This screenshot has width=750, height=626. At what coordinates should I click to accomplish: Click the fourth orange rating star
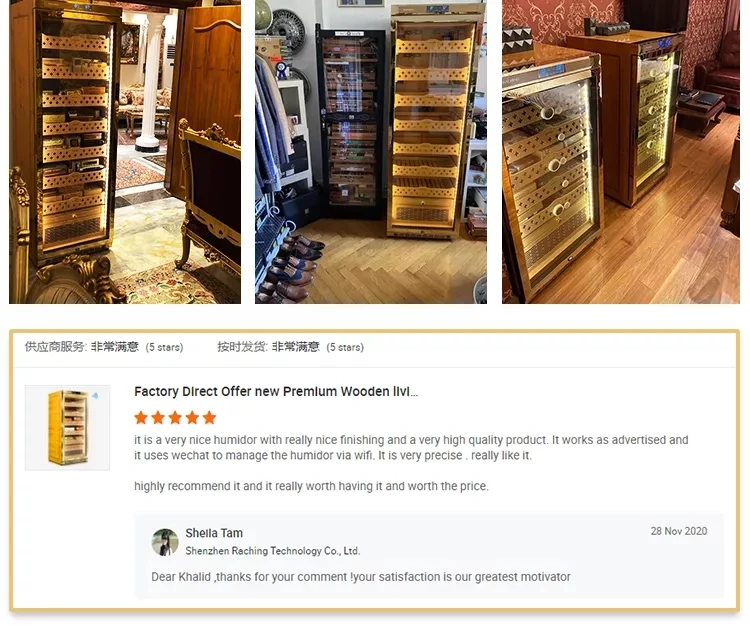(x=192, y=417)
